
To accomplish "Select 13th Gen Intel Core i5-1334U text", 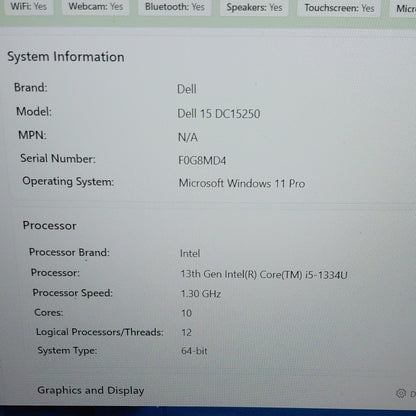I will (x=264, y=275).
